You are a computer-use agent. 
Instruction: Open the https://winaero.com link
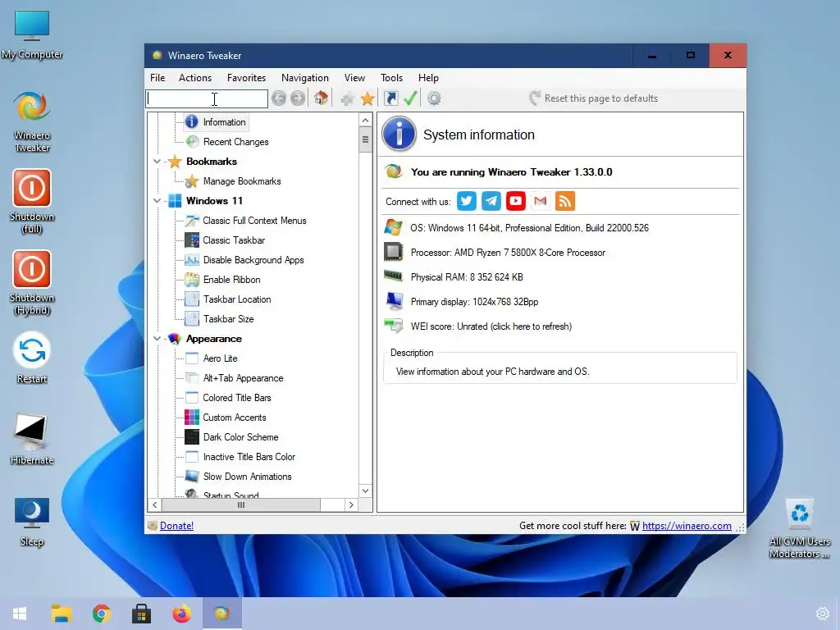click(687, 526)
